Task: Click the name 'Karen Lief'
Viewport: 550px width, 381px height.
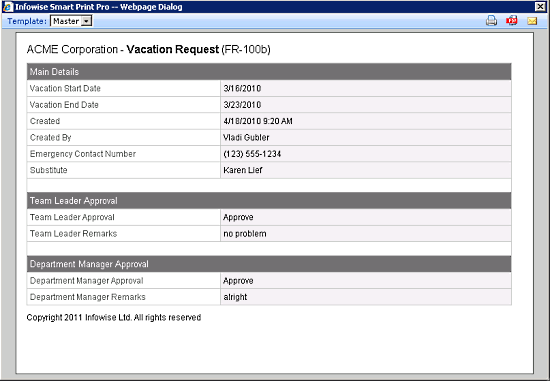Action: [243, 170]
